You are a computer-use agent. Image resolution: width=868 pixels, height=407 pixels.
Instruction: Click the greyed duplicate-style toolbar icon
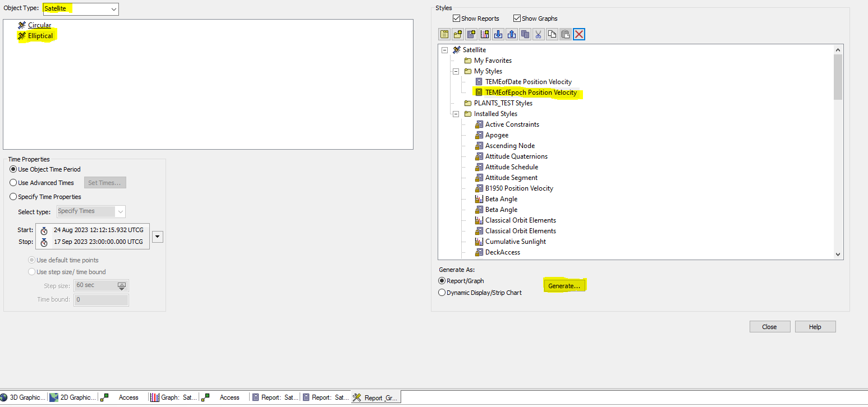pyautogui.click(x=525, y=34)
